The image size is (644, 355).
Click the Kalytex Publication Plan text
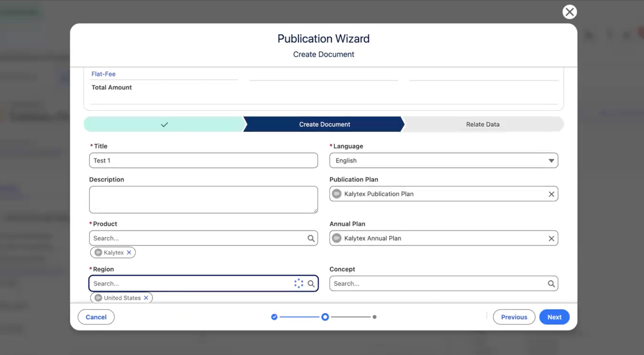pos(379,194)
